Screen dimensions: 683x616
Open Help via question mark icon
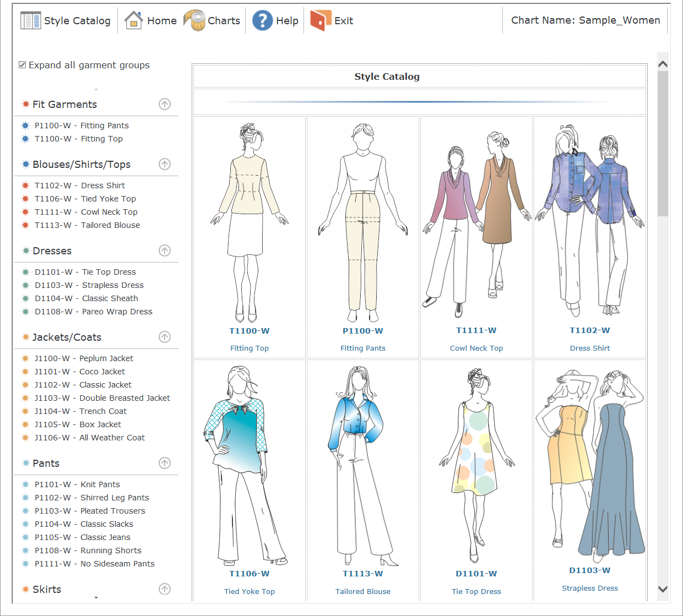click(x=263, y=20)
